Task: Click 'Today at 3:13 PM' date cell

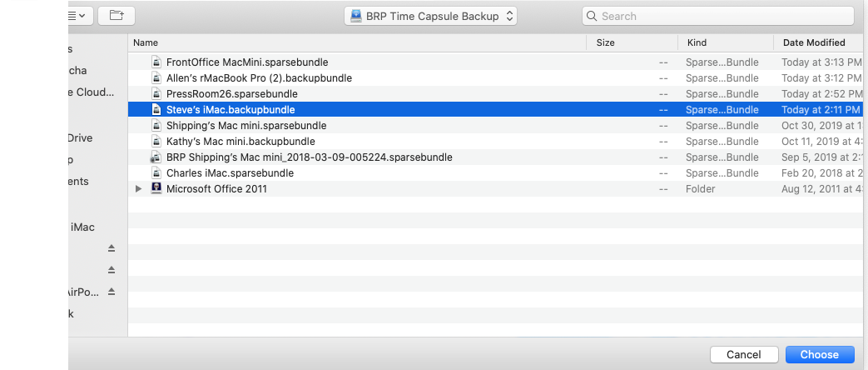Action: pos(821,62)
